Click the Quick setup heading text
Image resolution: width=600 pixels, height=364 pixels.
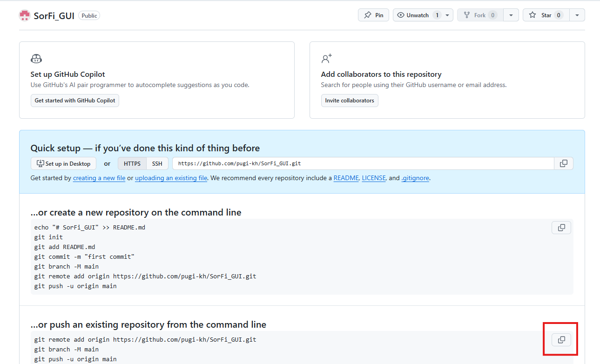145,148
